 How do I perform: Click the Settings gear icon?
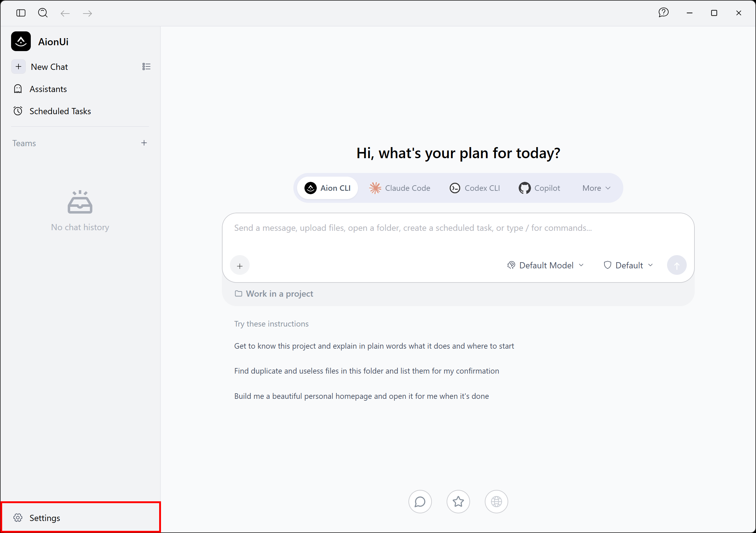(18, 518)
